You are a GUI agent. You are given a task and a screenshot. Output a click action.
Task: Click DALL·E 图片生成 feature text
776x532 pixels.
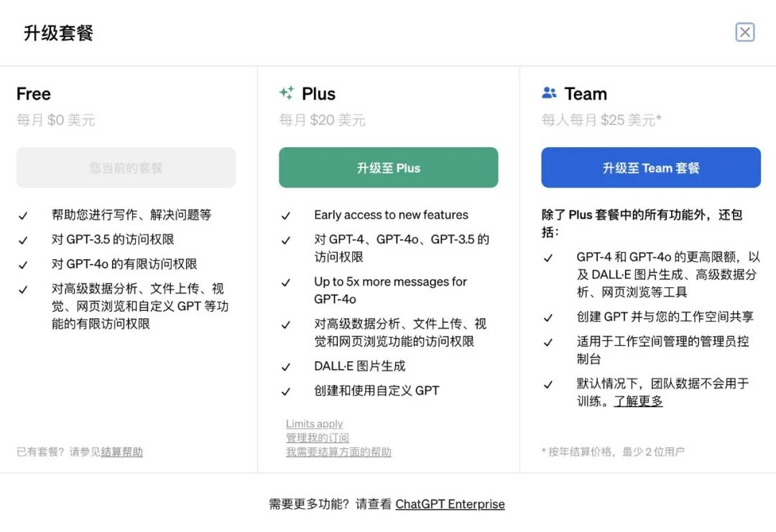click(360, 366)
